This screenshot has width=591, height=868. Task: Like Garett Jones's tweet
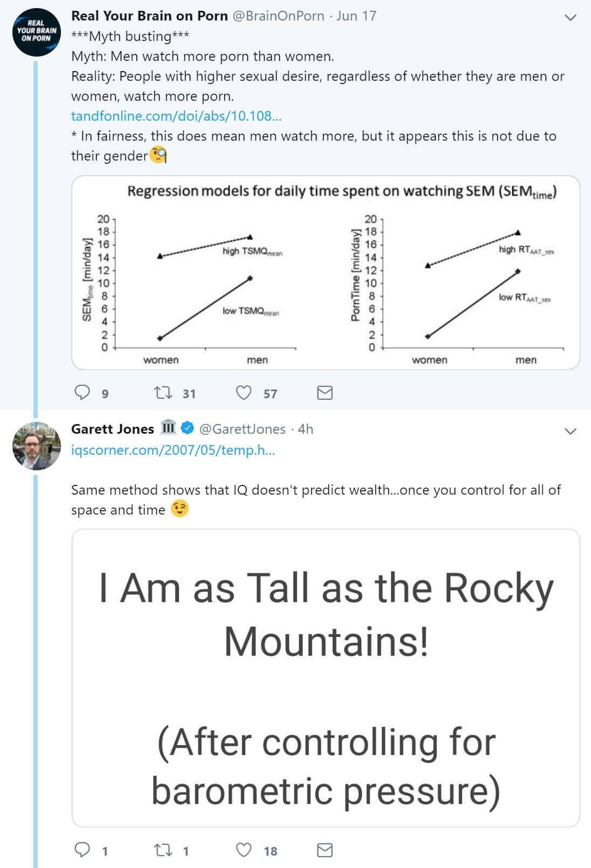click(244, 850)
